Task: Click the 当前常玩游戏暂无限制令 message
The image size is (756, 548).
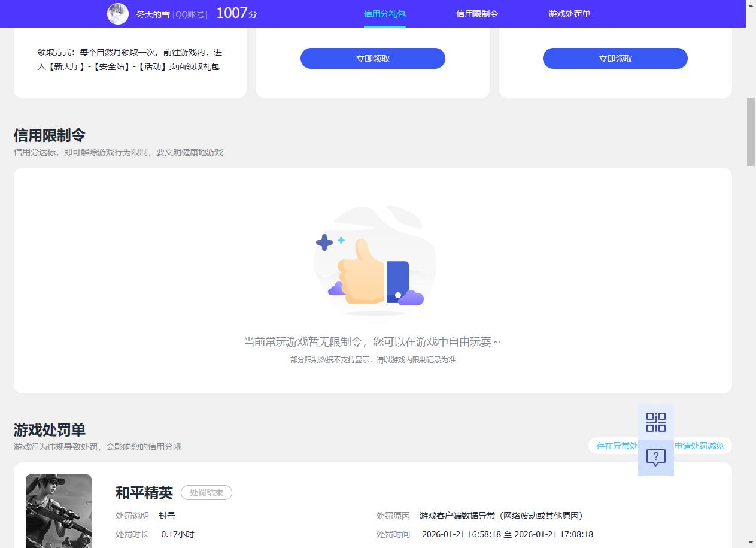Action: point(372,342)
